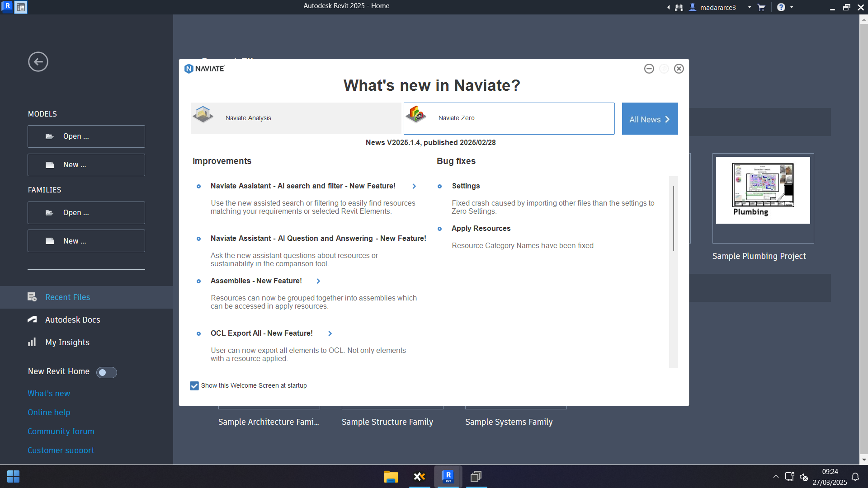Open the Windows Start menu
Screen dimensions: 868x488
(x=13, y=476)
